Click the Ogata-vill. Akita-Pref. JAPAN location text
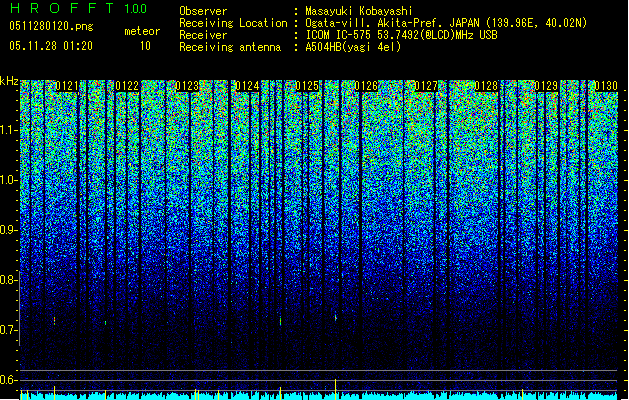The image size is (629, 400). coord(446,23)
